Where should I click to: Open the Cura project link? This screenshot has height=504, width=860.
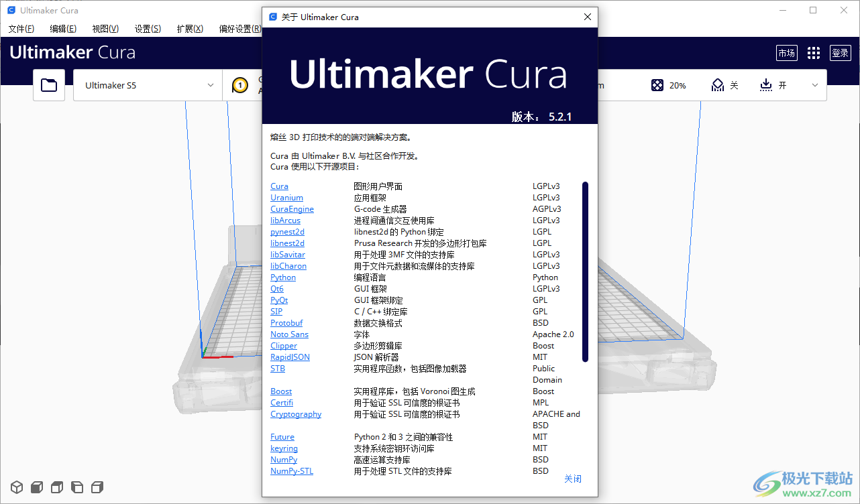coord(279,186)
